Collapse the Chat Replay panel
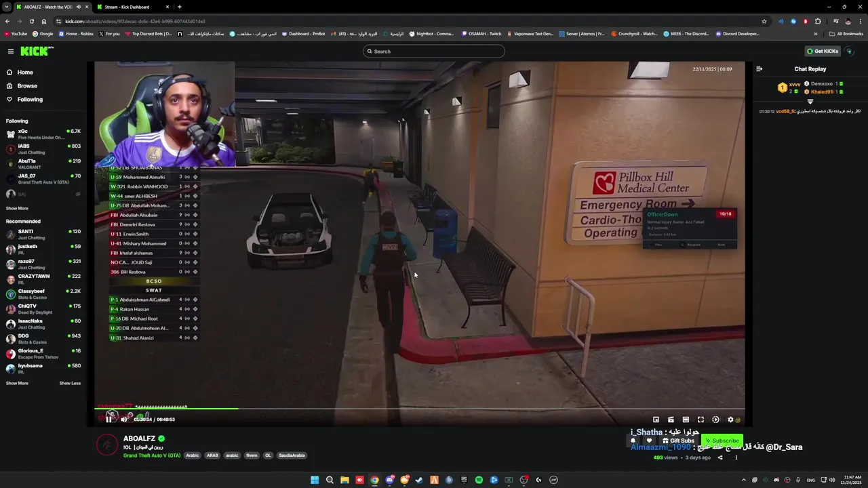This screenshot has width=868, height=488. (x=759, y=68)
